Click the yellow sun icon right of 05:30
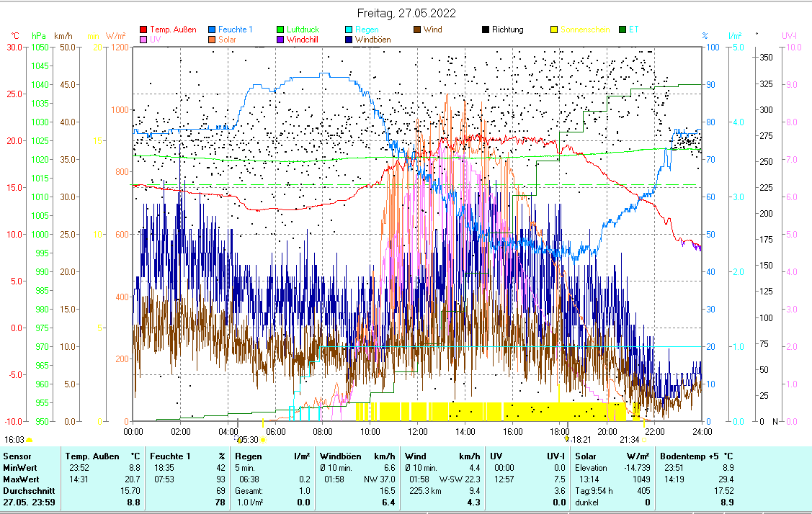Screen dimensions: 812x514 coord(263,440)
